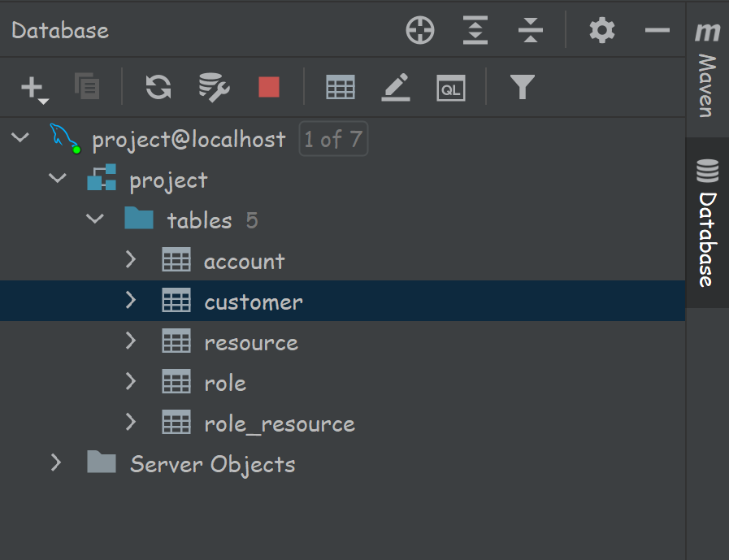
Task: Click the Expand All icon
Action: click(475, 31)
